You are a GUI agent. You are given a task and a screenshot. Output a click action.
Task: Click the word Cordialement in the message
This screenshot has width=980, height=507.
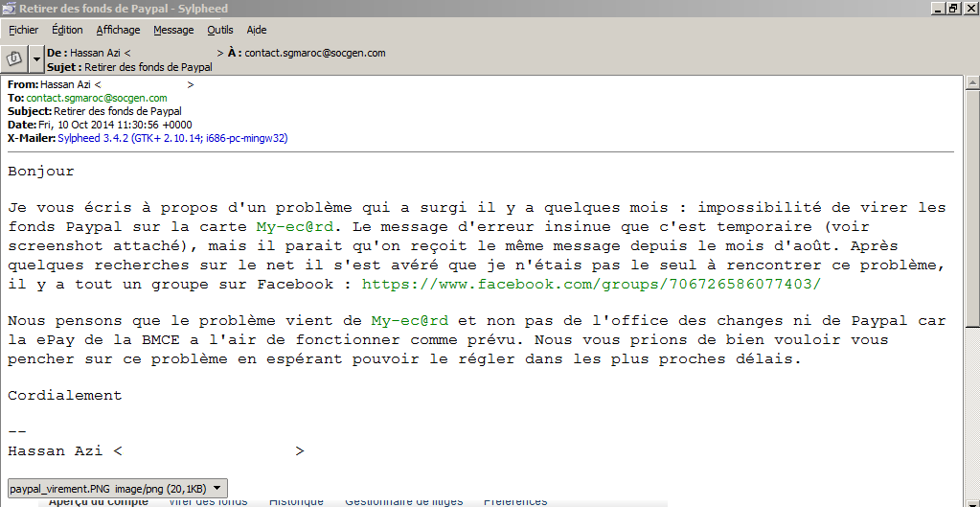pos(65,395)
